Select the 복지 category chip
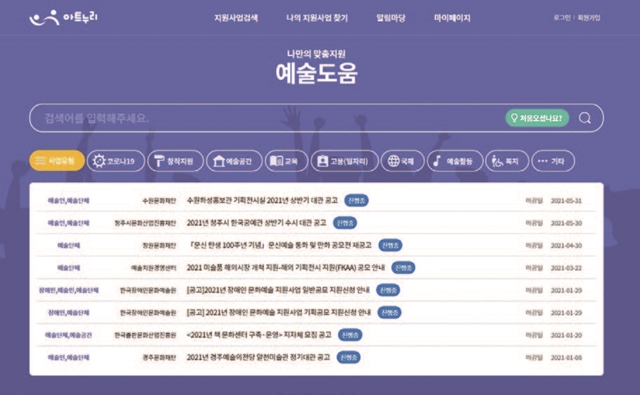The image size is (640, 395). (507, 161)
